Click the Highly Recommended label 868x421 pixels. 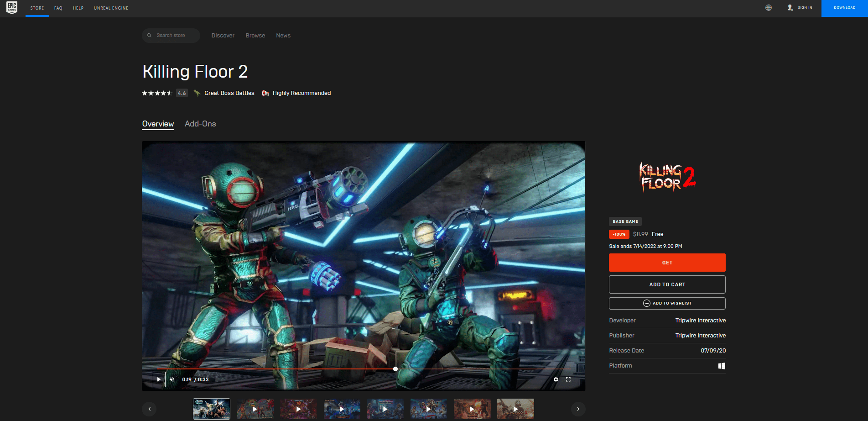click(302, 93)
